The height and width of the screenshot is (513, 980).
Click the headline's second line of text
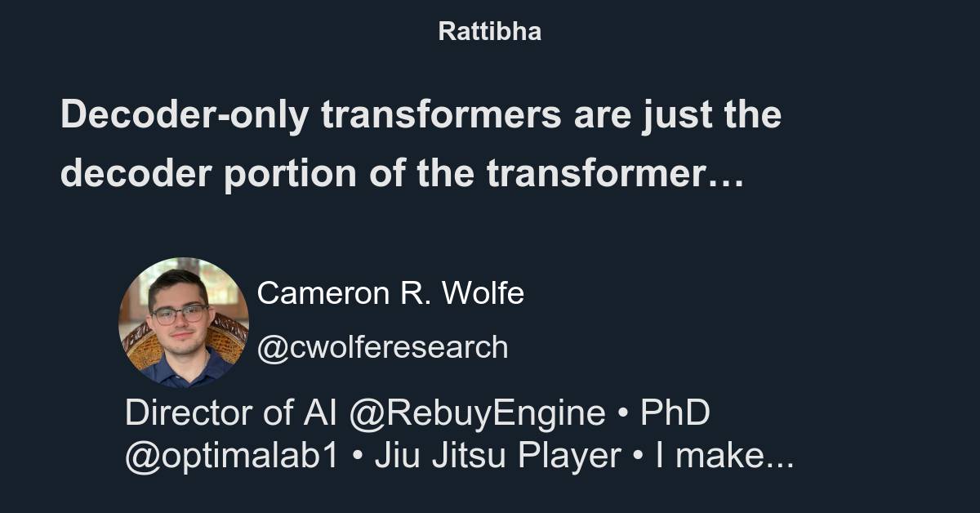tap(402, 174)
